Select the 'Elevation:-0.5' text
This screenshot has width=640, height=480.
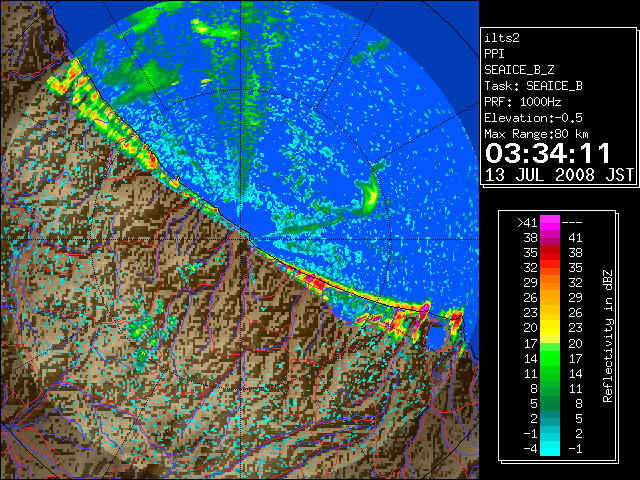[533, 118]
